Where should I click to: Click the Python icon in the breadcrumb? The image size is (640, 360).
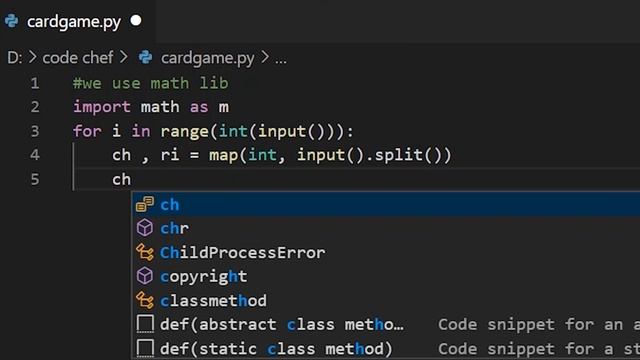pyautogui.click(x=145, y=58)
